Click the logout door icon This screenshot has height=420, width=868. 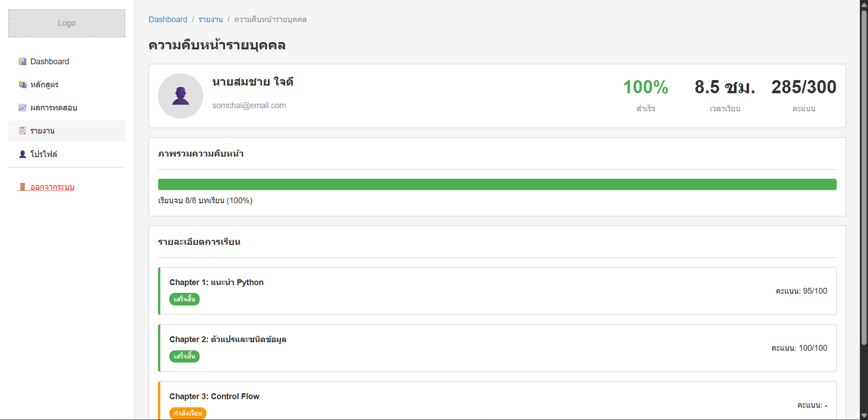pos(22,187)
